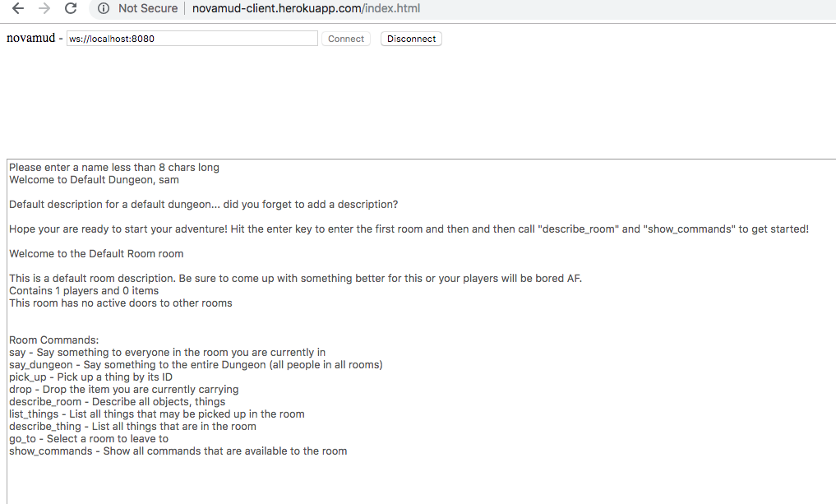Click the 'Please enter a name' prompt line
The width and height of the screenshot is (836, 504).
pos(114,167)
